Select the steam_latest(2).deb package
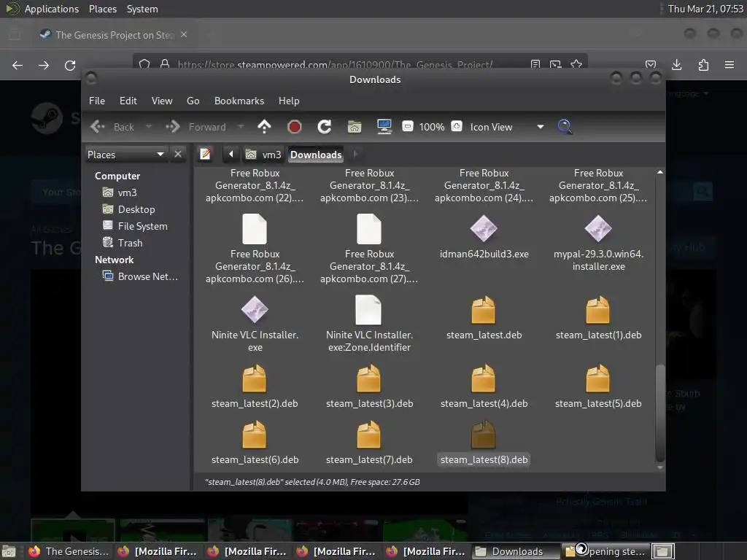The width and height of the screenshot is (747, 560). [255, 378]
